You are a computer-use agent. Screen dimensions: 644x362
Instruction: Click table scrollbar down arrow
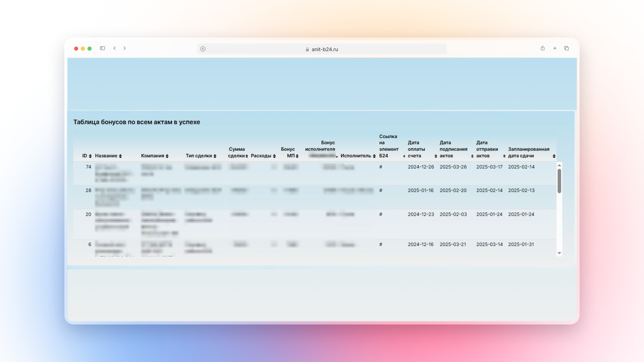(559, 253)
